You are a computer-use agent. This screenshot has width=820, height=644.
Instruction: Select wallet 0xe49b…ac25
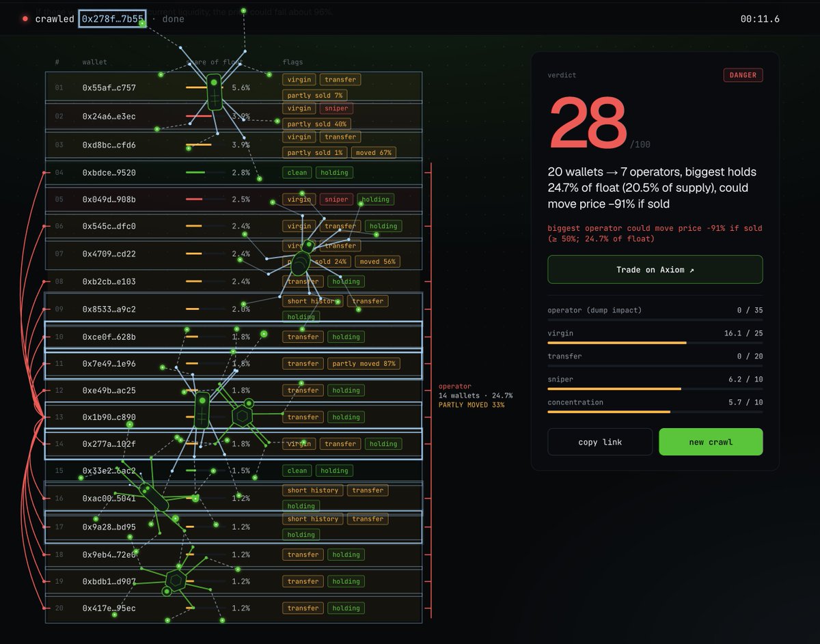tap(109, 390)
